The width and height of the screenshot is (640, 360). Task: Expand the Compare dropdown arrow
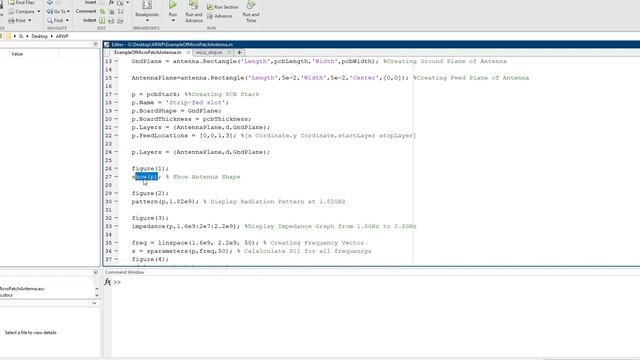[x=39, y=11]
